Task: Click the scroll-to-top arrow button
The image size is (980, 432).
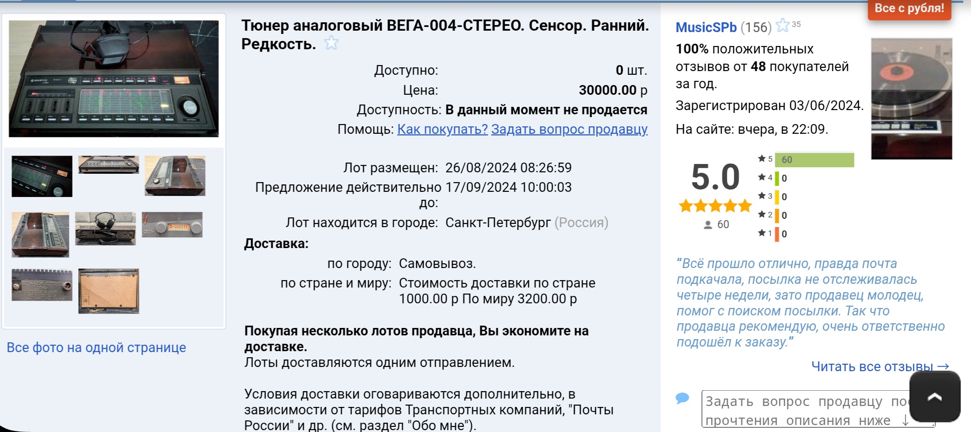Action: tap(934, 396)
